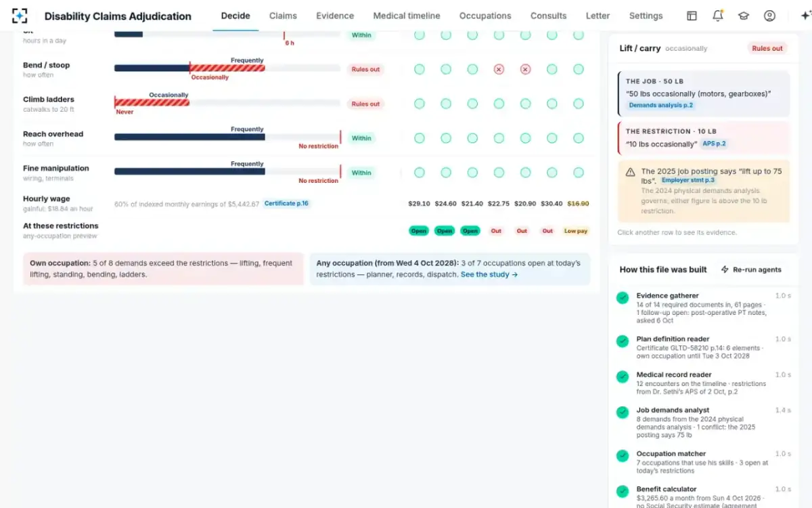Open the 'Certificate p.16' citation chip
This screenshot has width=812, height=508.
click(287, 203)
